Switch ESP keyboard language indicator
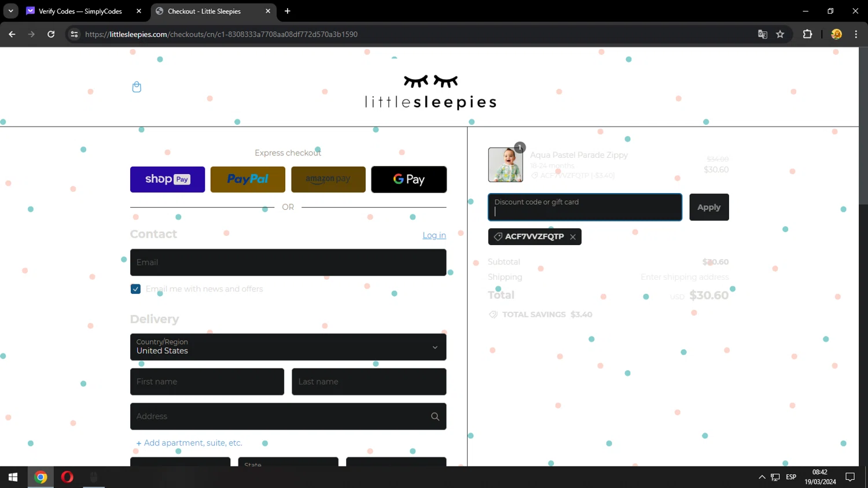 791,477
